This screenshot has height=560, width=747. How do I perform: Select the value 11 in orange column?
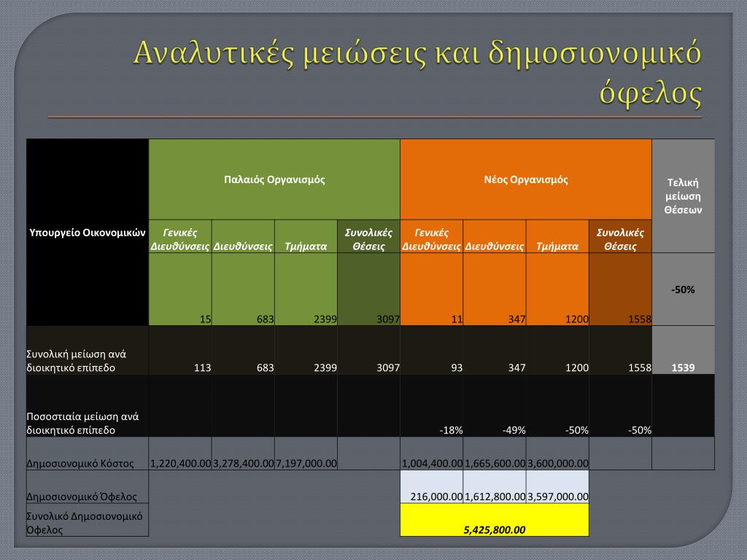click(x=457, y=319)
